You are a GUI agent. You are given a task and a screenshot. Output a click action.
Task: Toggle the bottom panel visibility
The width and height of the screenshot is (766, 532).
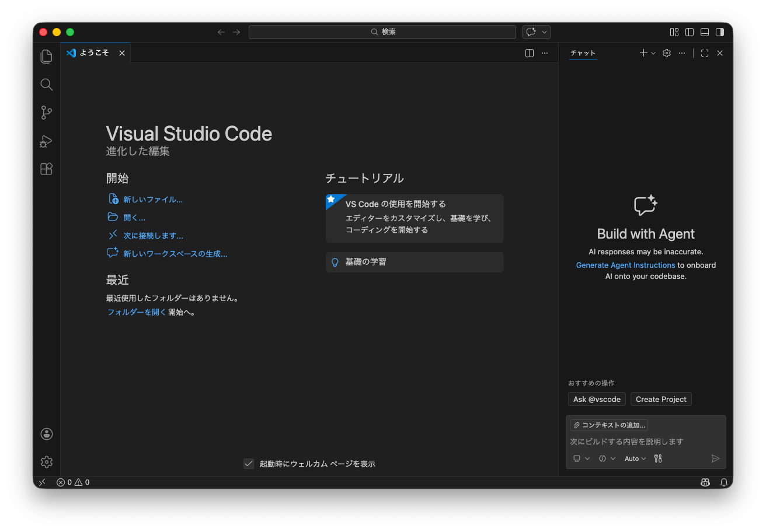coord(705,32)
